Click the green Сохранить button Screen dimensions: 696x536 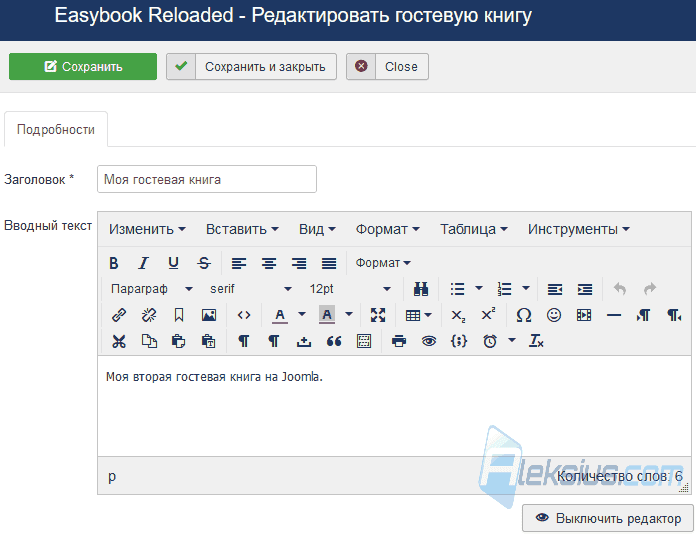(x=83, y=67)
